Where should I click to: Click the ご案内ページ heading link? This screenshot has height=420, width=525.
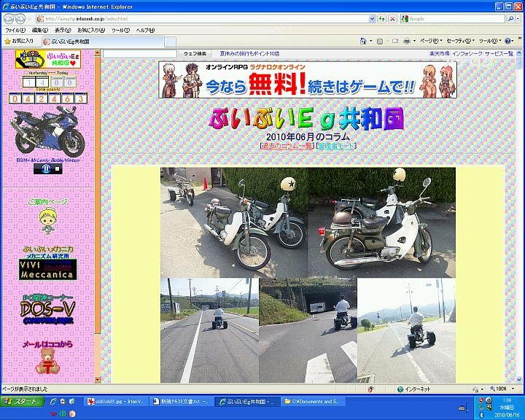point(47,202)
